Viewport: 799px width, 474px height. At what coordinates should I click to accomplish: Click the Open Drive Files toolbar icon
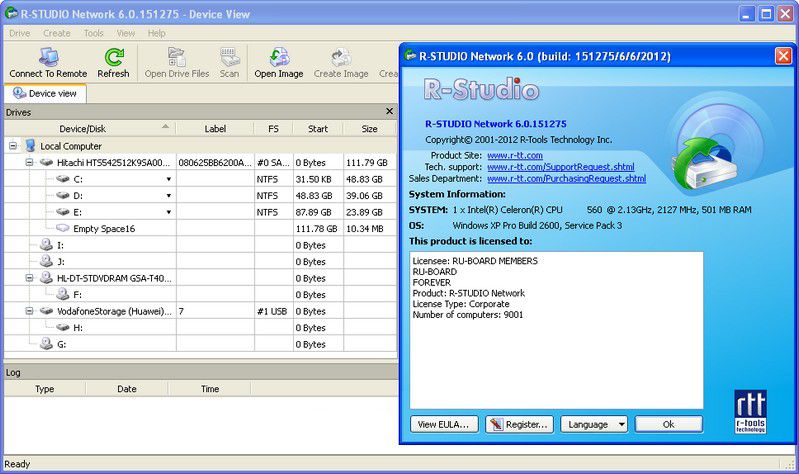(x=177, y=57)
